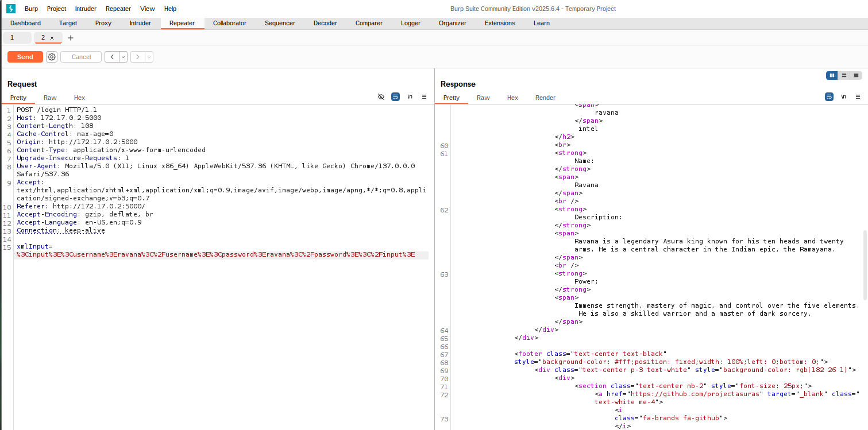Switch to the Comparer tab
The height and width of the screenshot is (430, 868).
point(369,23)
